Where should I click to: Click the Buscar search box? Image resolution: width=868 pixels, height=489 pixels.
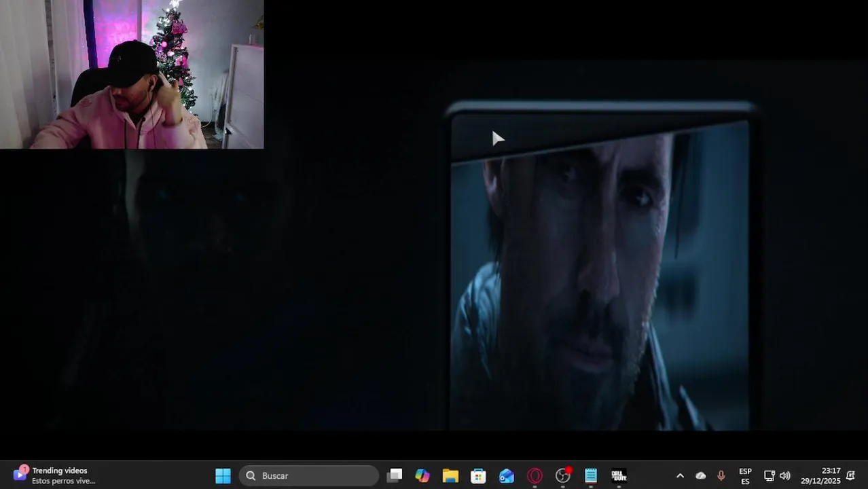[308, 476]
